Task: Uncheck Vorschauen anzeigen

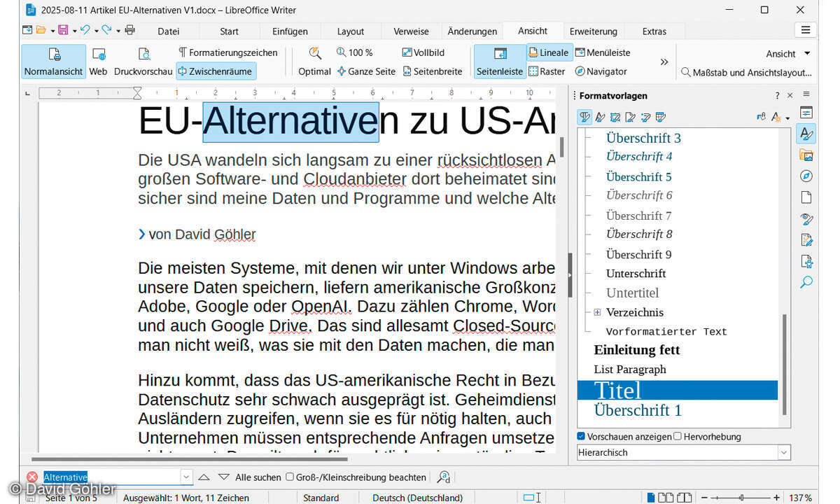Action: point(581,437)
